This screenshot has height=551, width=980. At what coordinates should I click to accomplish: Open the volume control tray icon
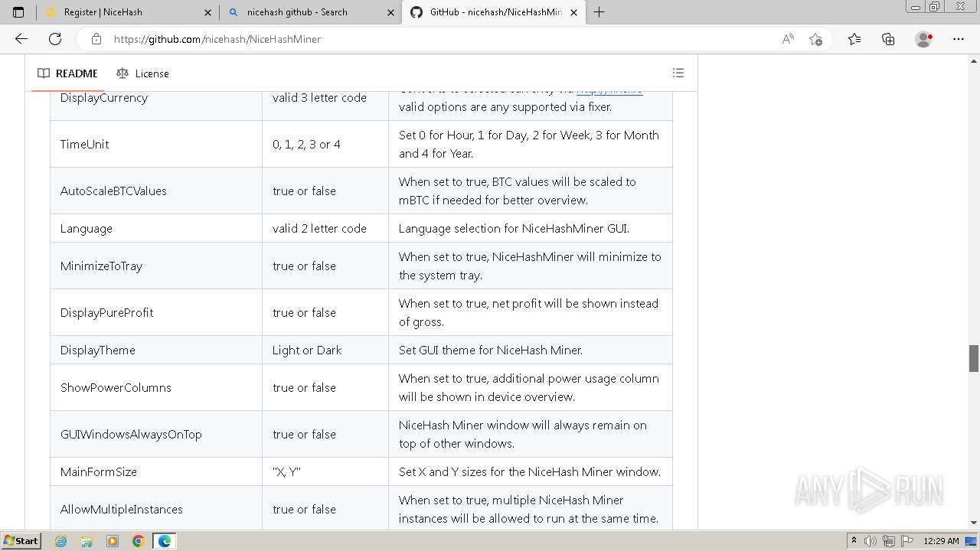(x=871, y=541)
